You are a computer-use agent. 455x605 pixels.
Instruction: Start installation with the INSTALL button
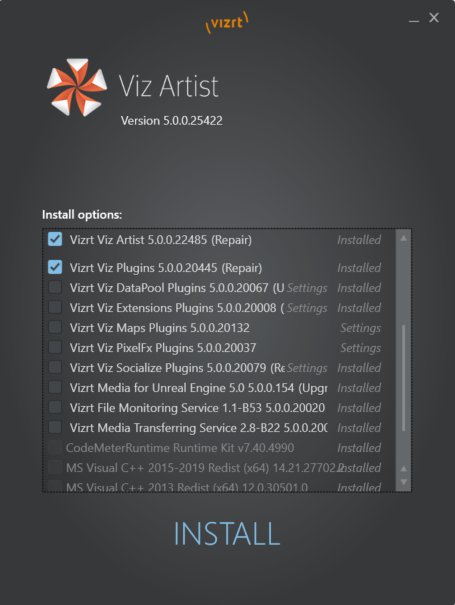pyautogui.click(x=227, y=534)
